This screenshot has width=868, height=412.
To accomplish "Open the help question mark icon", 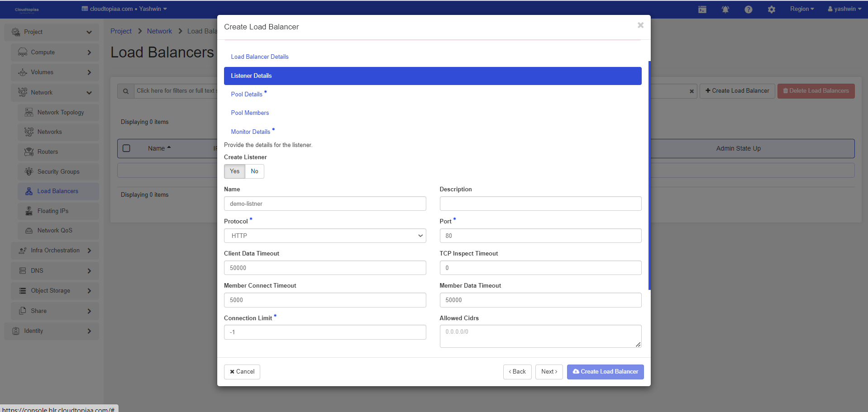I will pos(748,9).
